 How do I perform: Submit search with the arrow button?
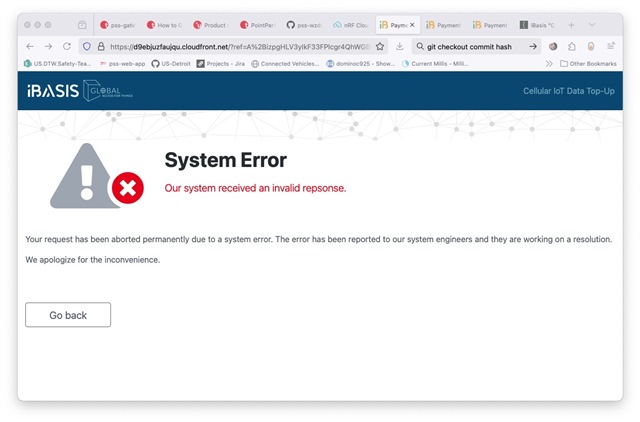pos(533,47)
